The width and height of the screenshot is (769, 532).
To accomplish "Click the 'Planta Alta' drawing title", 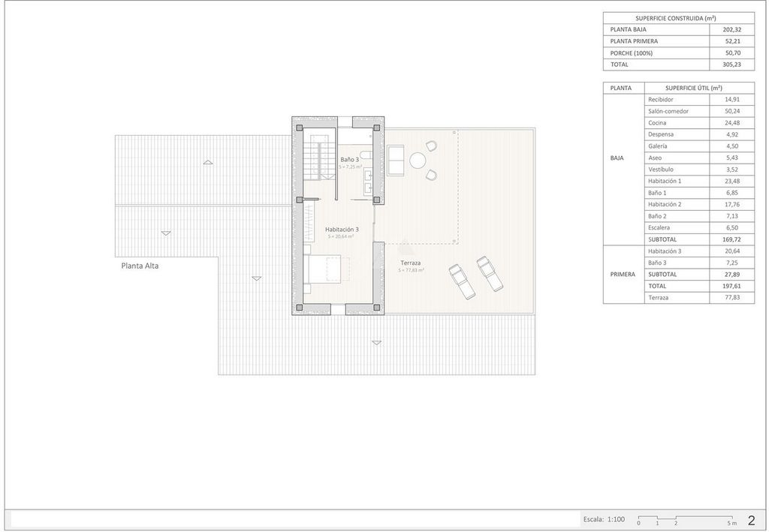I will click(x=140, y=266).
